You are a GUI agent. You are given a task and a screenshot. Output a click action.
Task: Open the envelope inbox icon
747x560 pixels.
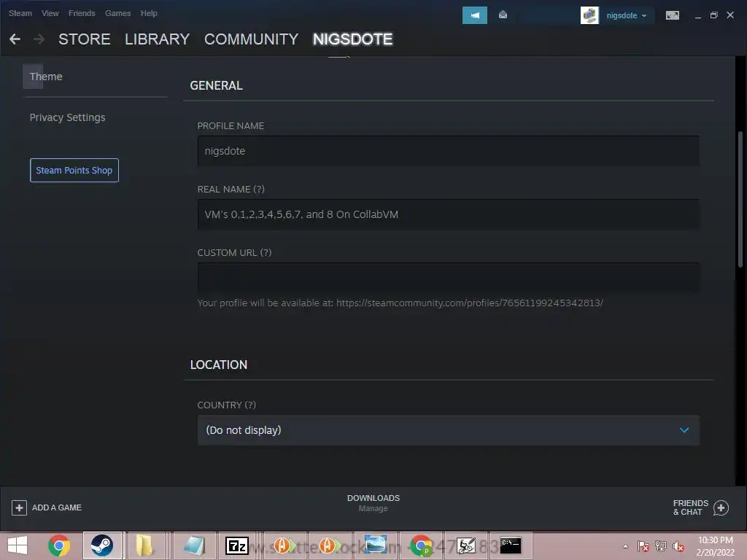[x=503, y=15]
